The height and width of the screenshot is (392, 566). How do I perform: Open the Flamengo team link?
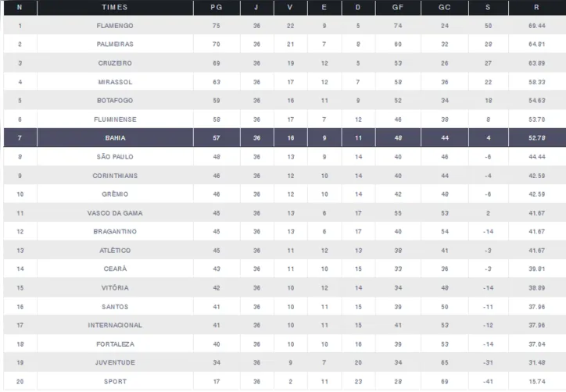tap(115, 26)
